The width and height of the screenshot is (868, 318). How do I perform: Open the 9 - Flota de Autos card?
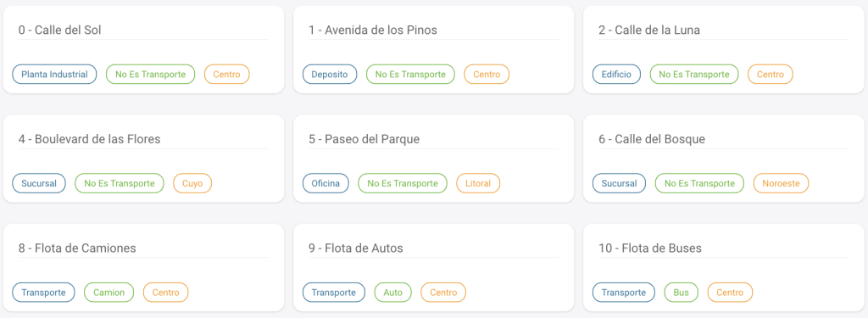pyautogui.click(x=433, y=268)
